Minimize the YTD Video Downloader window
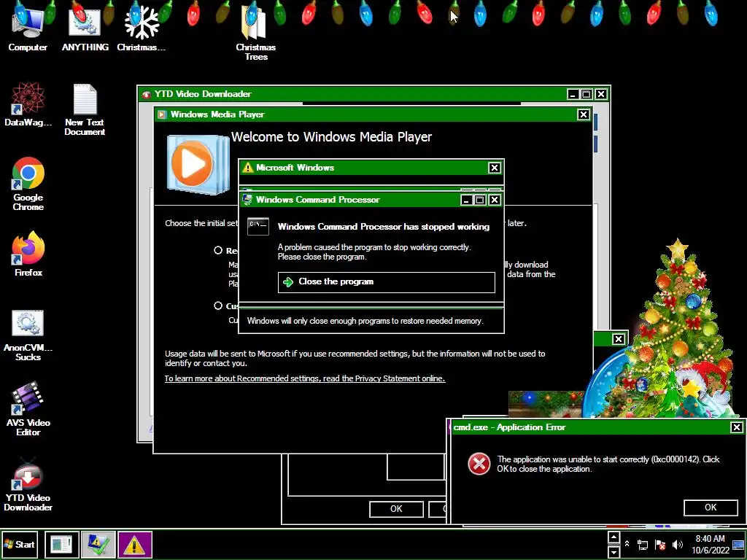The height and width of the screenshot is (560, 747). tap(573, 94)
